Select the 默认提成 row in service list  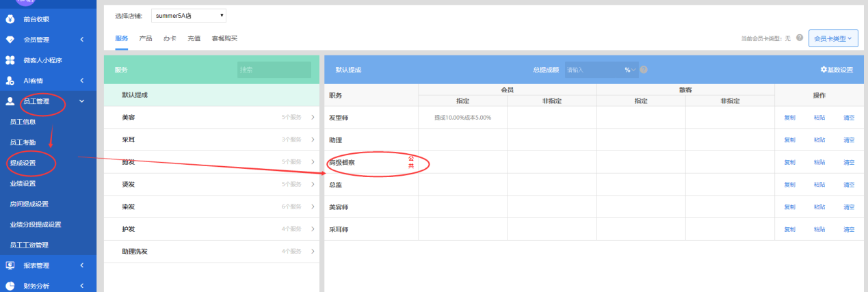(x=212, y=95)
